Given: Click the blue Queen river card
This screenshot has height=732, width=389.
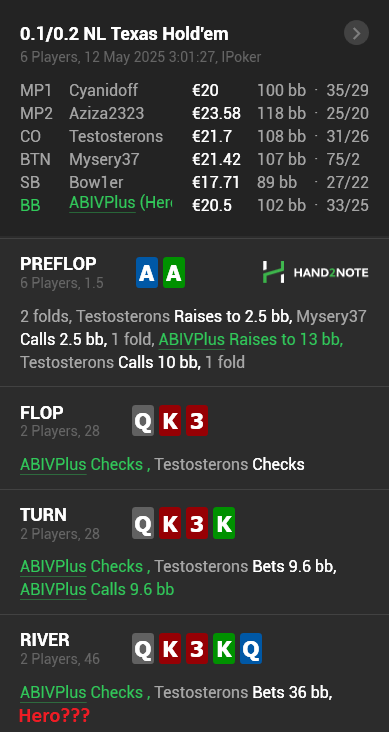Looking at the screenshot, I should [251, 648].
